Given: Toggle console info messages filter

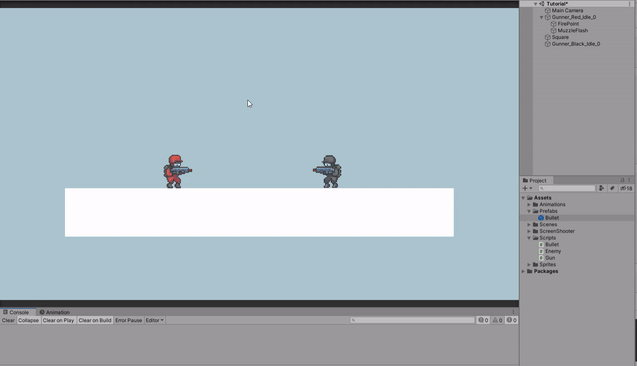Looking at the screenshot, I should pyautogui.click(x=483, y=320).
